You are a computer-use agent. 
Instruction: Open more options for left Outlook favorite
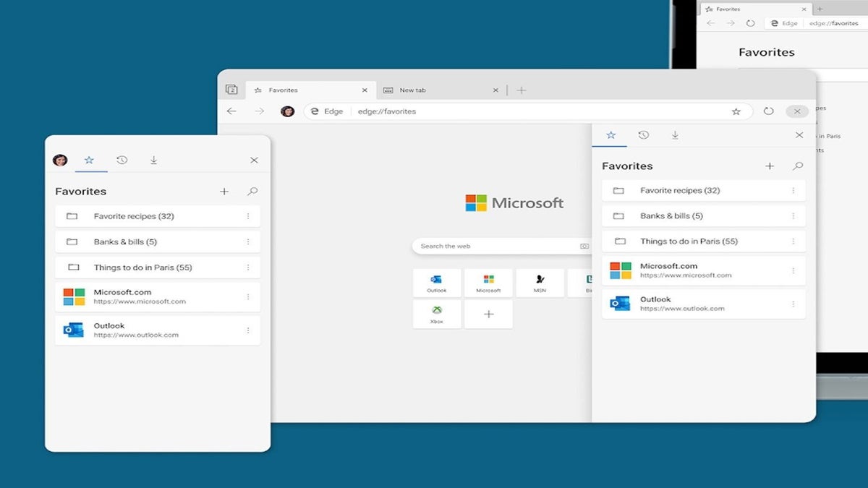pos(247,330)
